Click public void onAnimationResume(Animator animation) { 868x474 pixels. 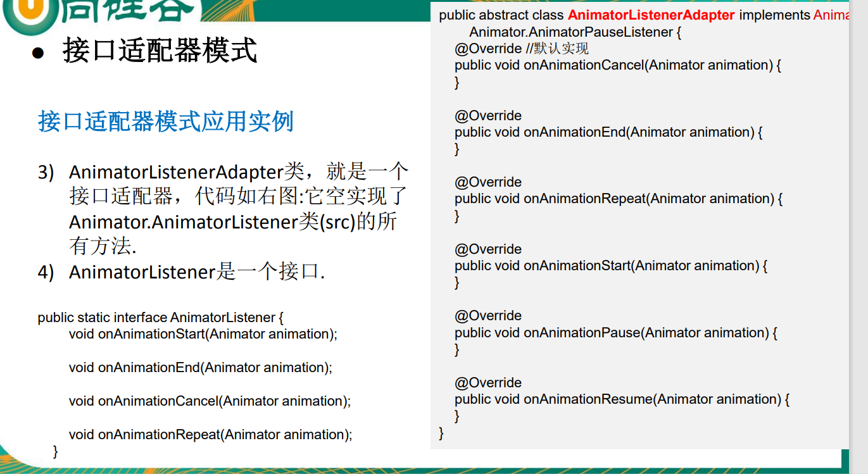pos(622,399)
